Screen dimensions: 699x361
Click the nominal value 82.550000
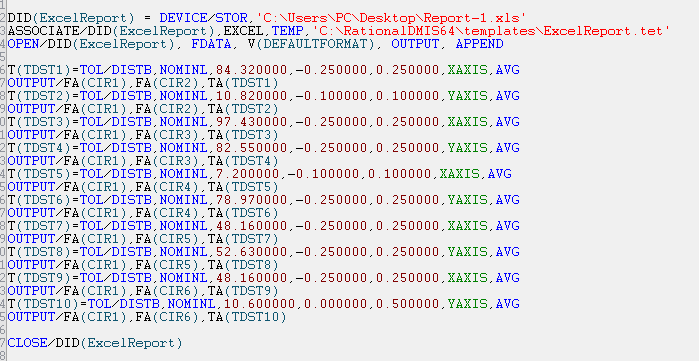(x=251, y=148)
